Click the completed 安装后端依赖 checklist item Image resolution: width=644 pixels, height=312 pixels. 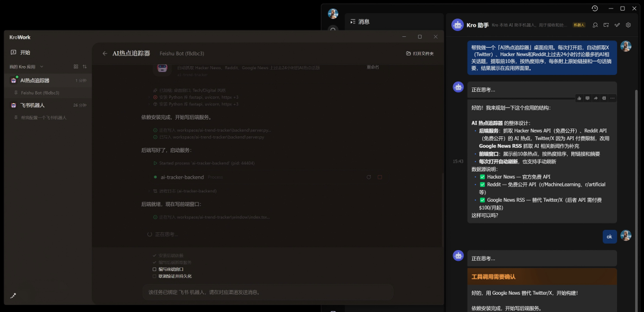[x=168, y=255]
